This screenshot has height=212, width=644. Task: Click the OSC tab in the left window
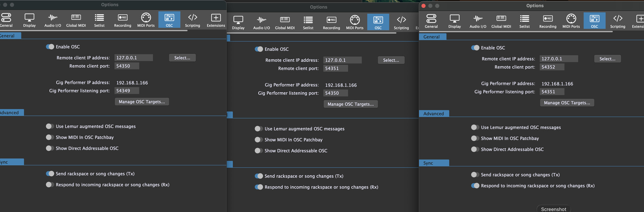(169, 20)
